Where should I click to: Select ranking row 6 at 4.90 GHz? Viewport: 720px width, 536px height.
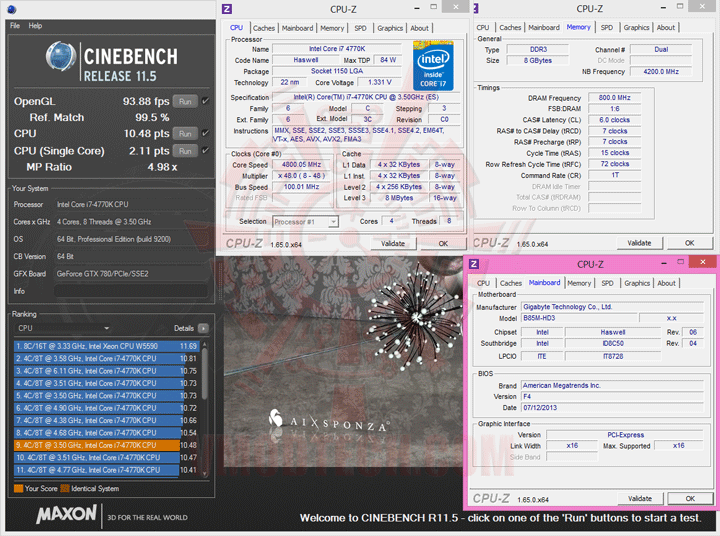coord(107,408)
